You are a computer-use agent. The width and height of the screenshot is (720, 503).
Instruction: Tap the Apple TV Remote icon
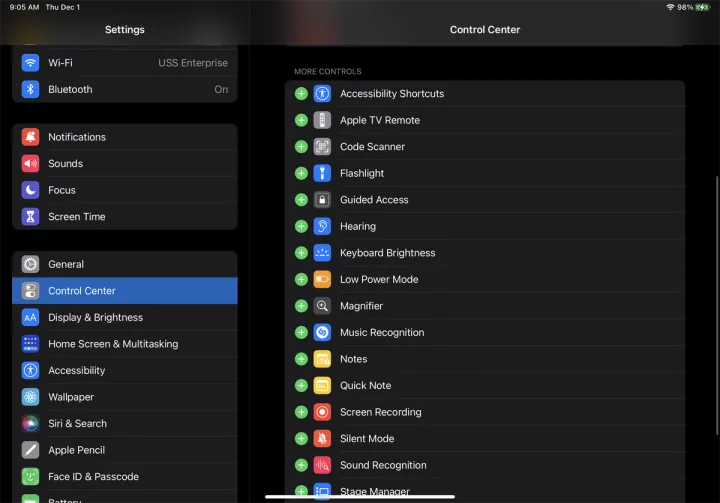point(322,120)
